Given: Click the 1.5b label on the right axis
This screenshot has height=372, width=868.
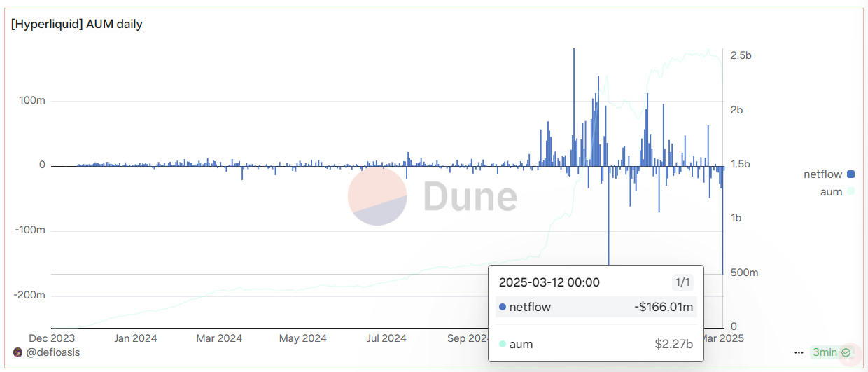Looking at the screenshot, I should tap(741, 164).
